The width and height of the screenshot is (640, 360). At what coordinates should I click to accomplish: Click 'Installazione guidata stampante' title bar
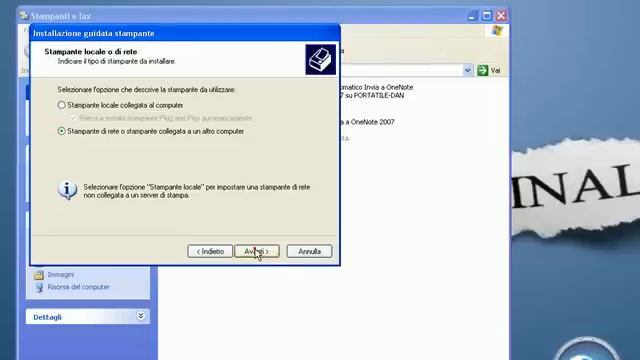[x=185, y=33]
